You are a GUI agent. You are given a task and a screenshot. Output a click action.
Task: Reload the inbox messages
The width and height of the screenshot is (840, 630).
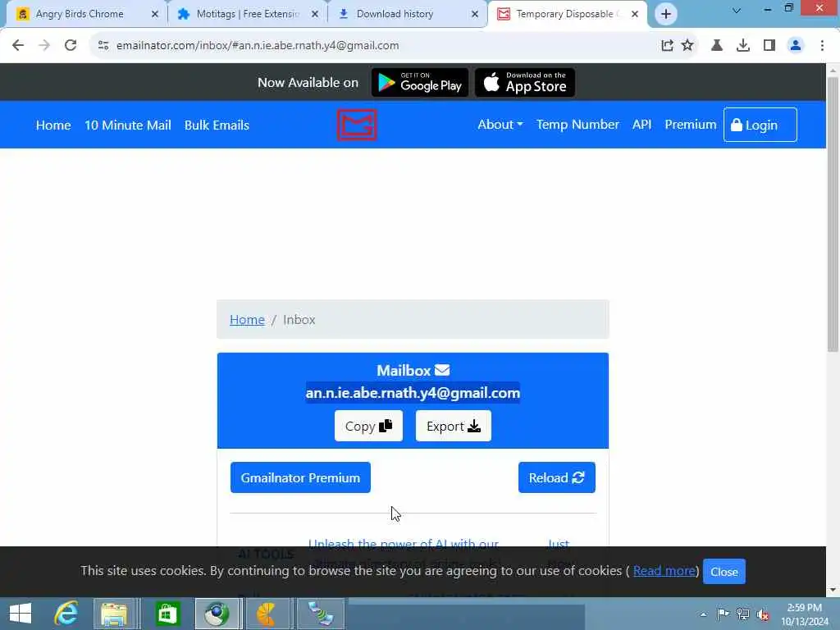[x=557, y=477]
